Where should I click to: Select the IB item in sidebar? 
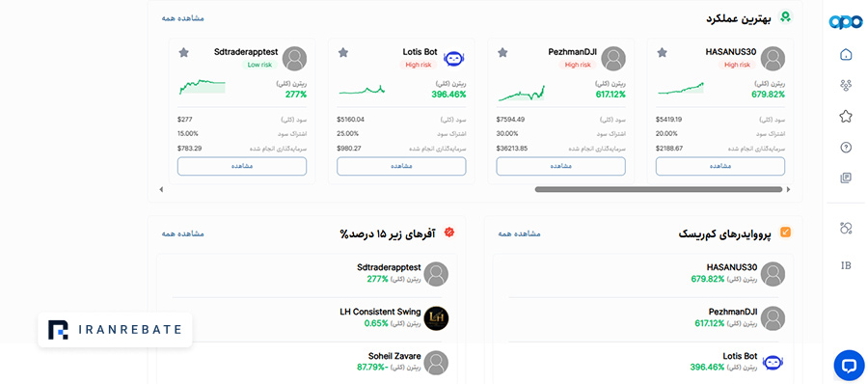click(845, 265)
